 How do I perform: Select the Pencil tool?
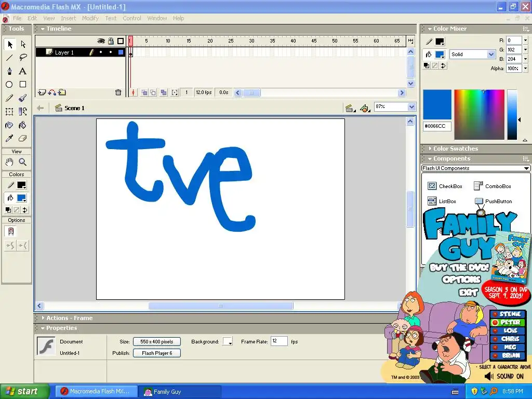coord(9,98)
